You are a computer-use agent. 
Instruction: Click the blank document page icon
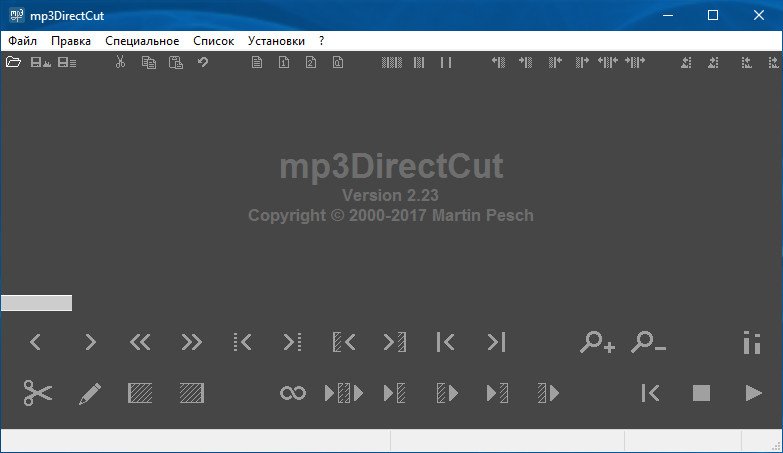point(257,62)
